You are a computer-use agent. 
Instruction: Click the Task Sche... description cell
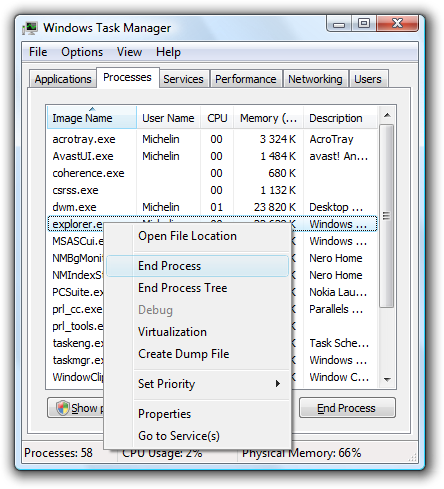339,343
